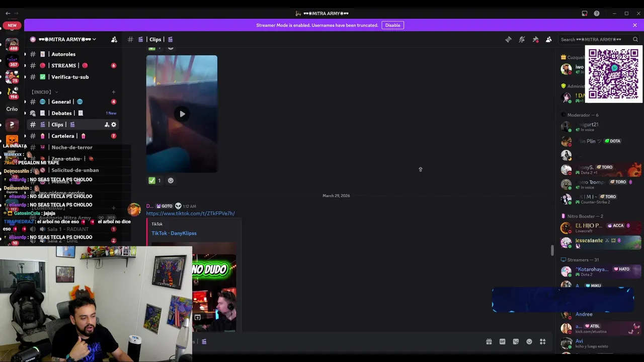Toggle the green checkmark reaction
This screenshot has height=362, width=644.
[154, 180]
